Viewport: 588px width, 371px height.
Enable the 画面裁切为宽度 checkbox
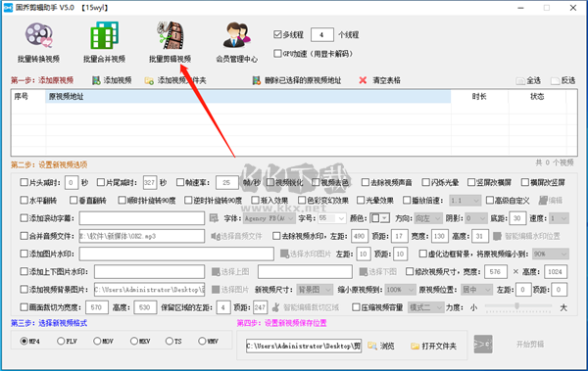click(24, 307)
